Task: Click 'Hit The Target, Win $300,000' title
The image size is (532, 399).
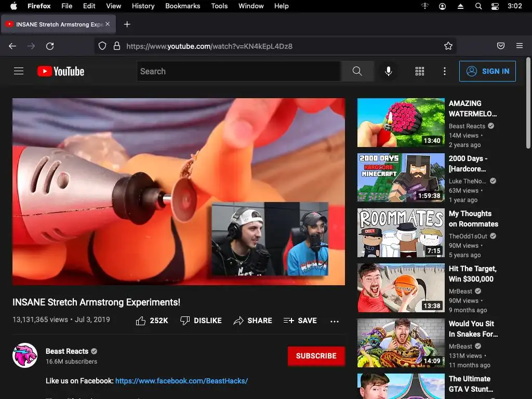Action: click(473, 274)
